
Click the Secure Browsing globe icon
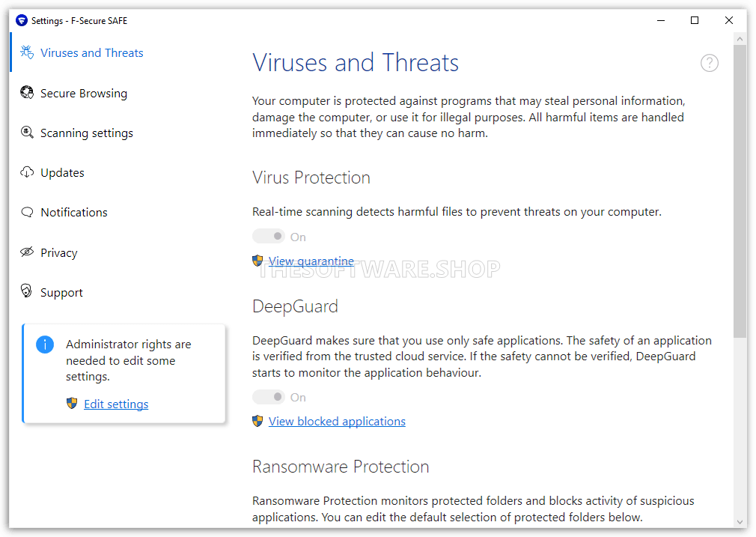click(x=27, y=92)
